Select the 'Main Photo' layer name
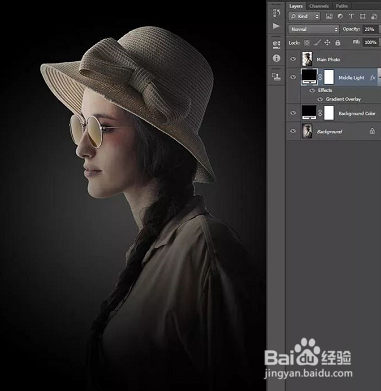 [328, 60]
